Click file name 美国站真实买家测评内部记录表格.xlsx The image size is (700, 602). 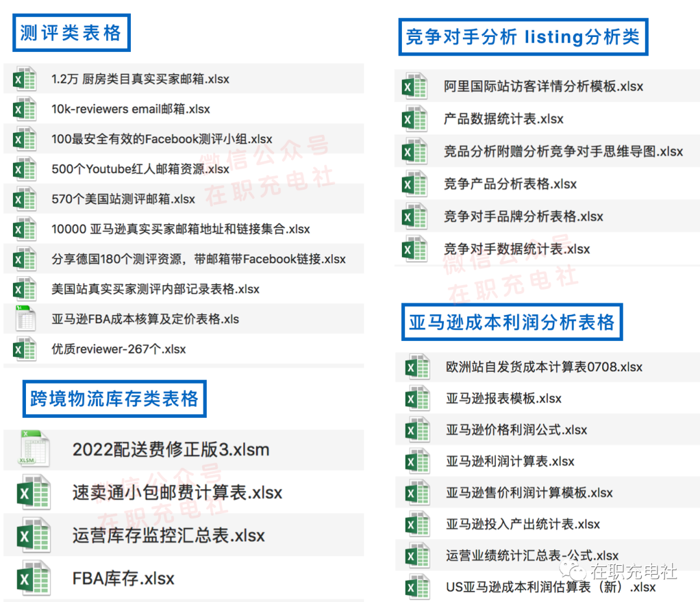pos(156,289)
